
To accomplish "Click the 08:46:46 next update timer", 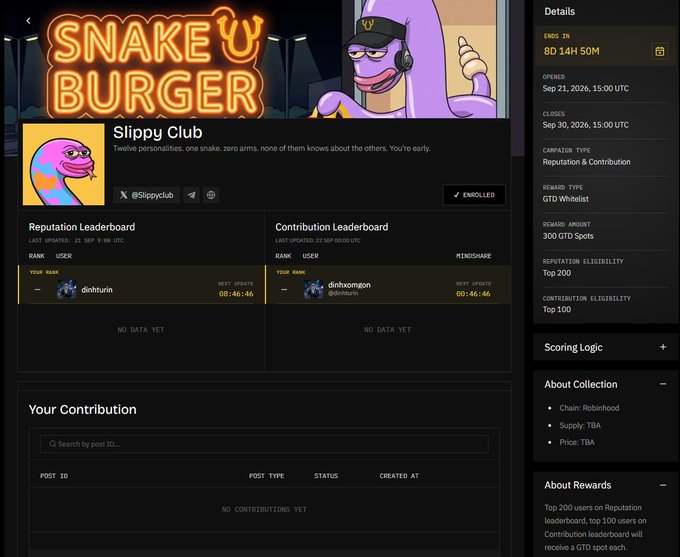I will [236, 294].
